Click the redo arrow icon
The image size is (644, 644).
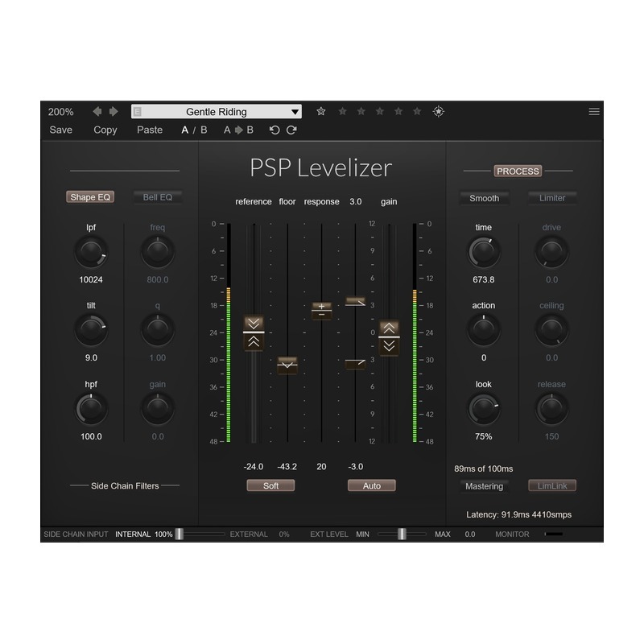click(291, 130)
